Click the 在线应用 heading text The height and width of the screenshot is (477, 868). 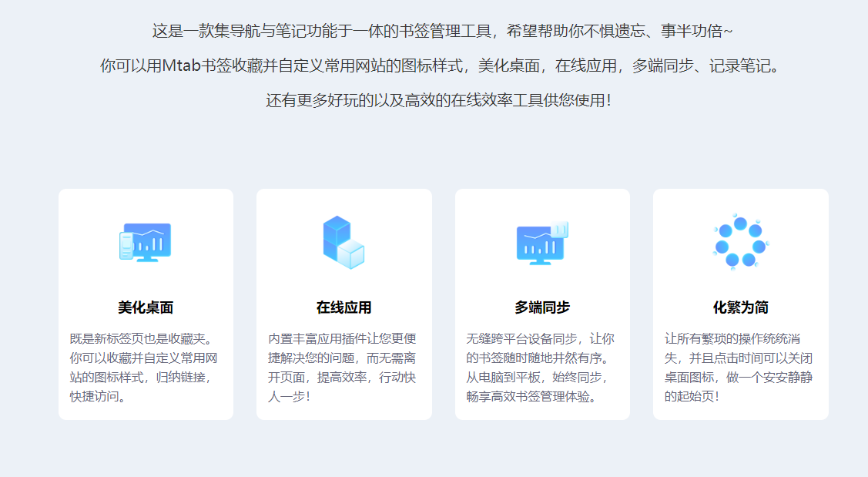point(345,307)
